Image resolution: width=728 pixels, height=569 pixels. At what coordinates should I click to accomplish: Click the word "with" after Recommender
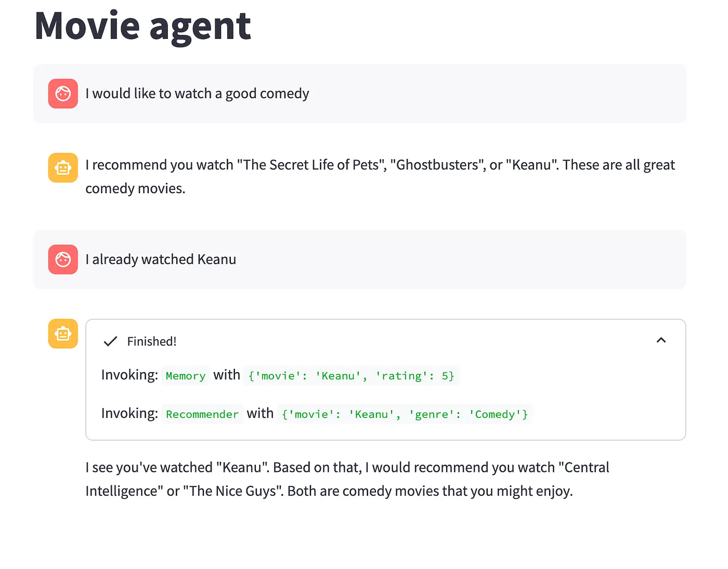(260, 414)
